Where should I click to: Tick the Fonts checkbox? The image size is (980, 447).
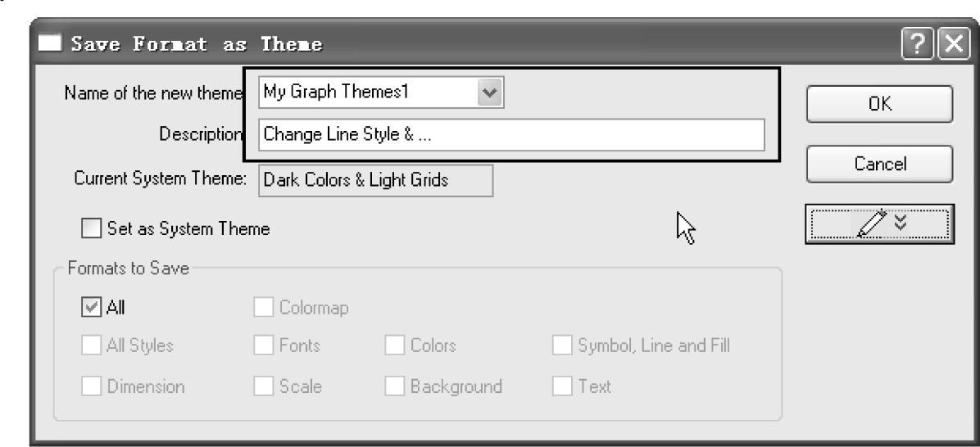(x=264, y=345)
